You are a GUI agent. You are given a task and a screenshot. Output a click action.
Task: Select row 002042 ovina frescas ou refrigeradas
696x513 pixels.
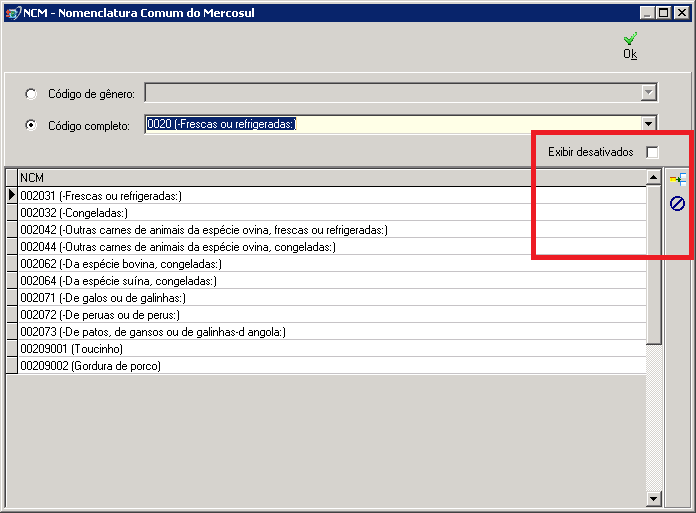(x=332, y=230)
